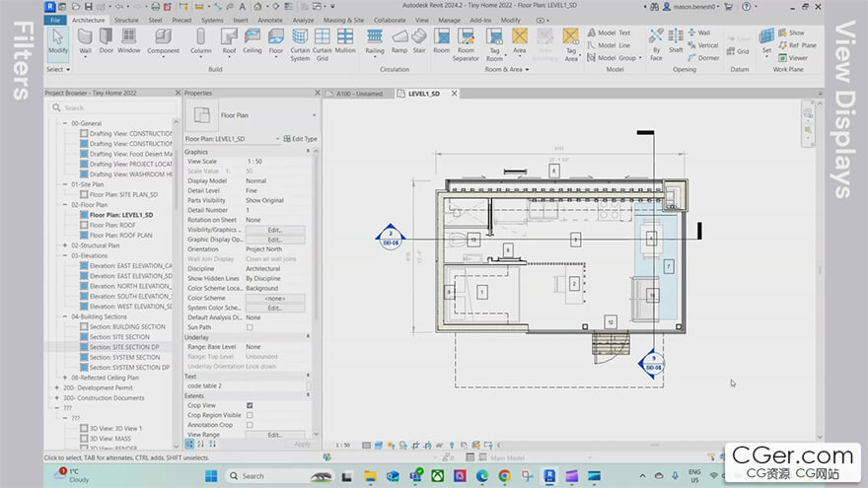The width and height of the screenshot is (868, 488).
Task: Open Visibility/Graphics Edit button
Action: (275, 230)
